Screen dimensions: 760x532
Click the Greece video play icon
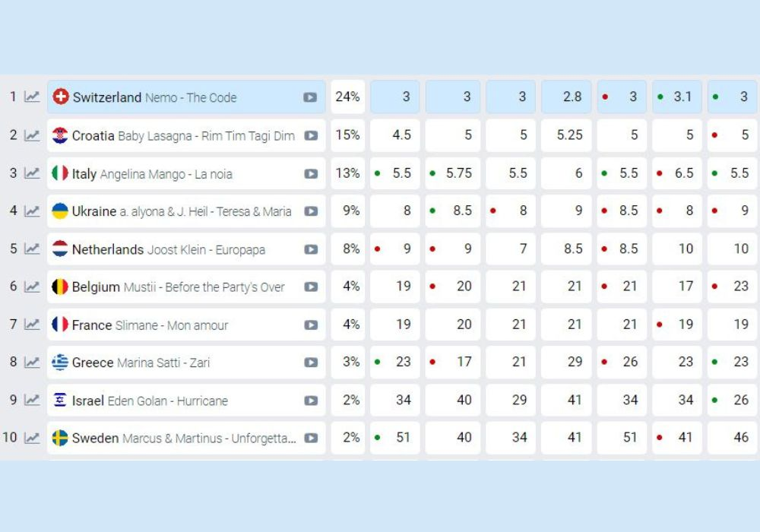(311, 363)
